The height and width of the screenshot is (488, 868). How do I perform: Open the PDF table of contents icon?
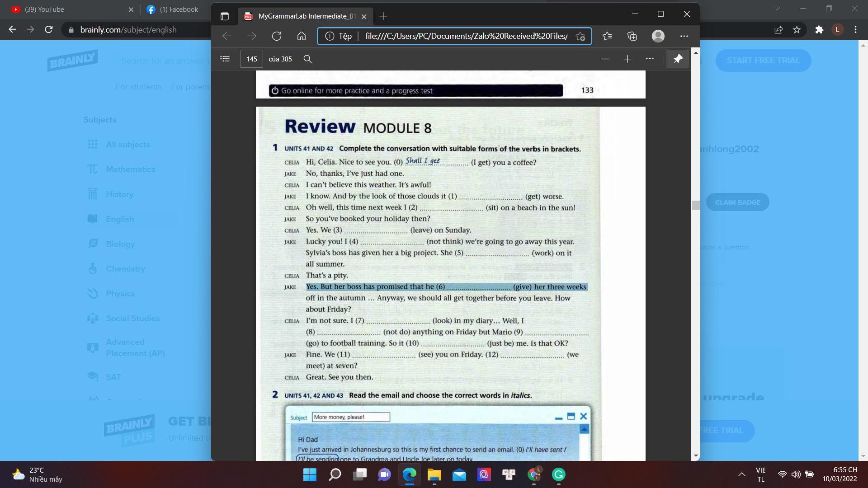(x=225, y=59)
